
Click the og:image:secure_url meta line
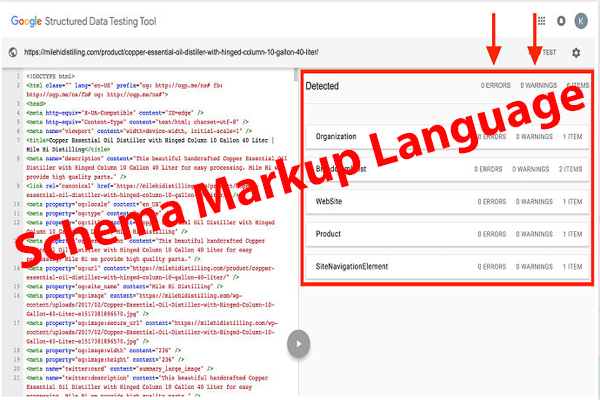click(152, 332)
